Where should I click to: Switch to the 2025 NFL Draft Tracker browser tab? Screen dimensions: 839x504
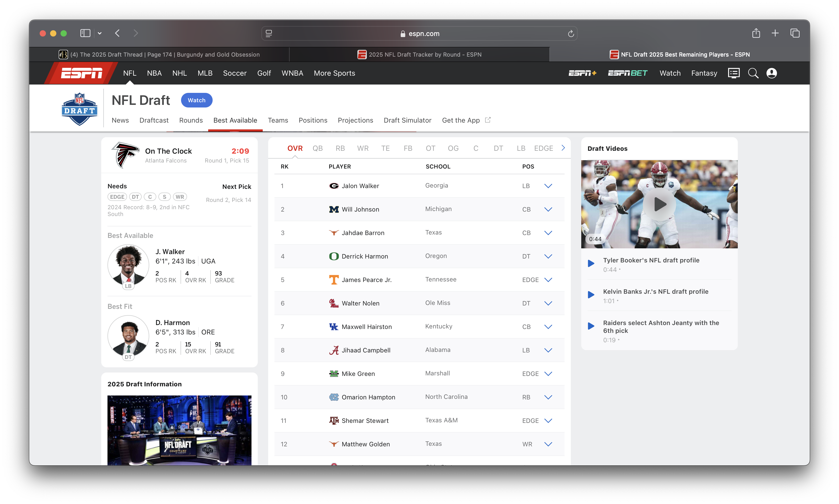pyautogui.click(x=419, y=54)
